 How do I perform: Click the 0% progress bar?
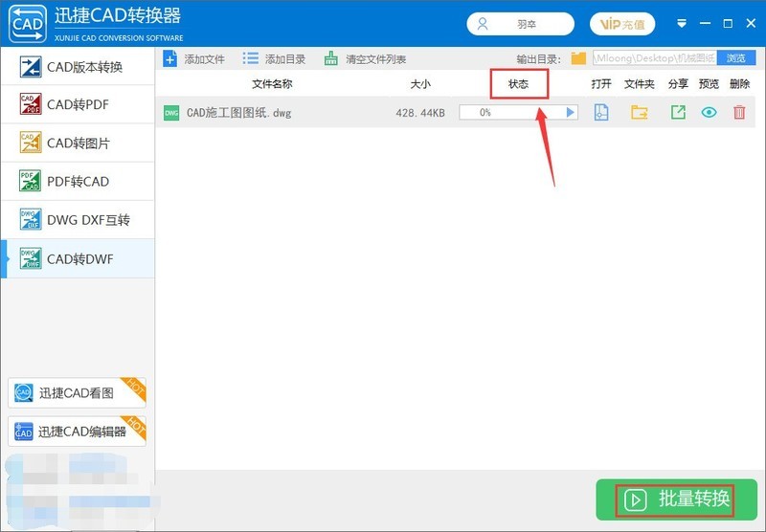[510, 113]
